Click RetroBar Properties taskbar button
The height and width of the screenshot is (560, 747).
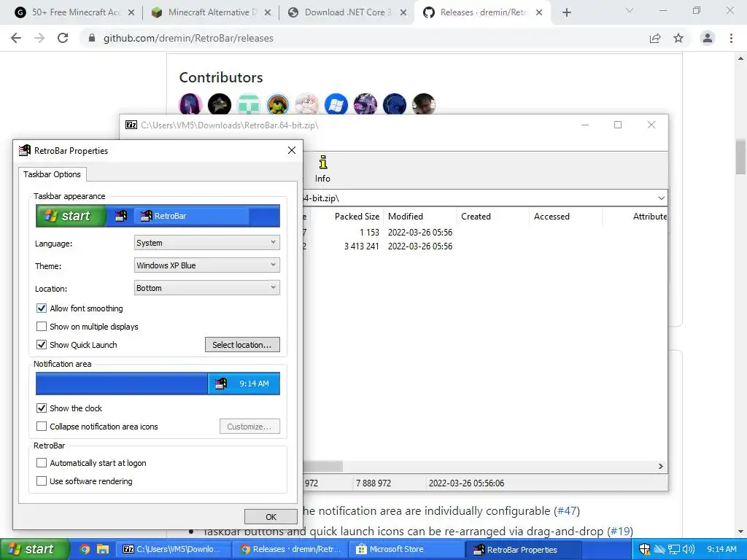pyautogui.click(x=523, y=549)
